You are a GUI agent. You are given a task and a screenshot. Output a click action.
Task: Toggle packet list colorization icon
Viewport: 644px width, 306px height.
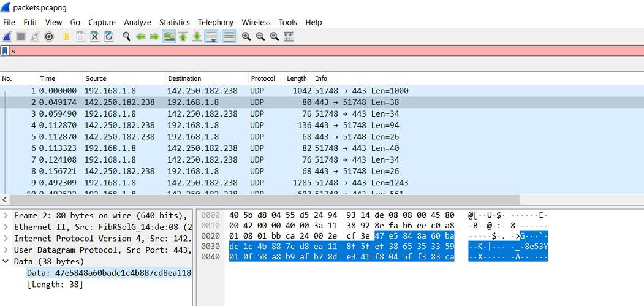point(229,37)
